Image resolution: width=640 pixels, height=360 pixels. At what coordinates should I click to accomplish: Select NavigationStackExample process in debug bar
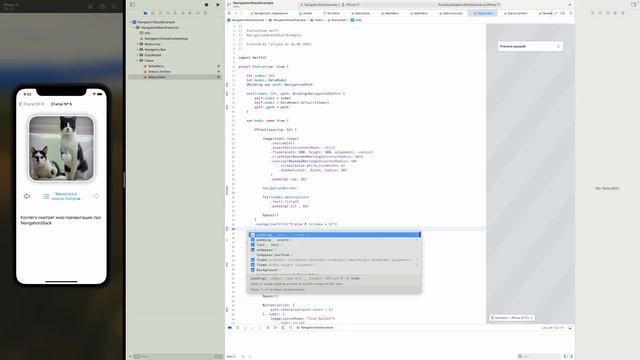click(315, 327)
